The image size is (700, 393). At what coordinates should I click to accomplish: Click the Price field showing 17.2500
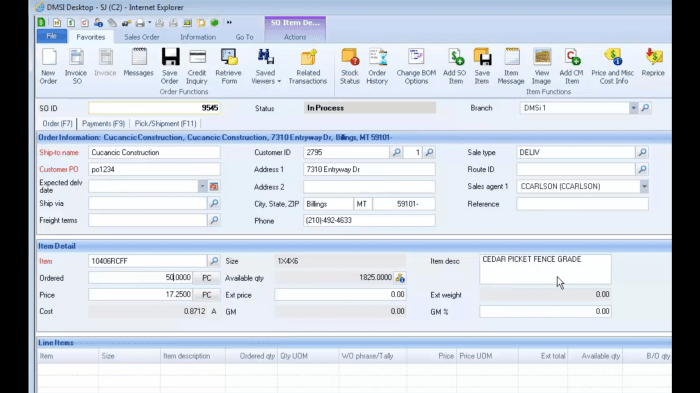point(141,295)
